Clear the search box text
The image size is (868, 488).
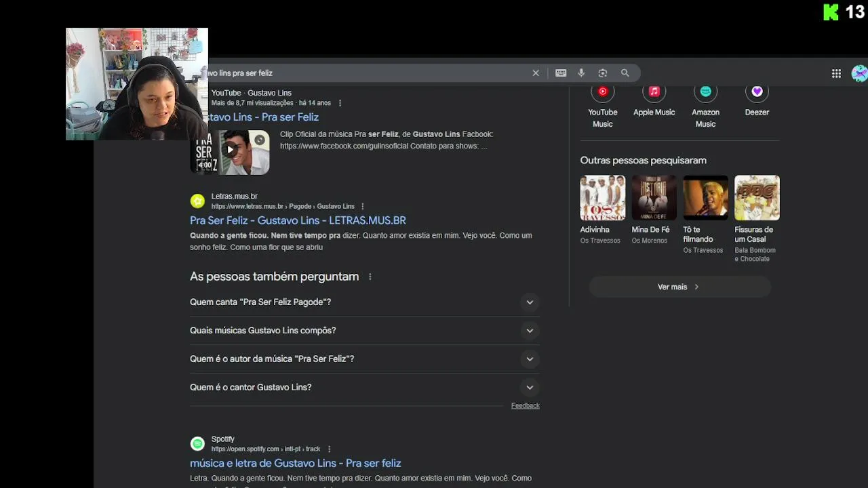click(536, 73)
